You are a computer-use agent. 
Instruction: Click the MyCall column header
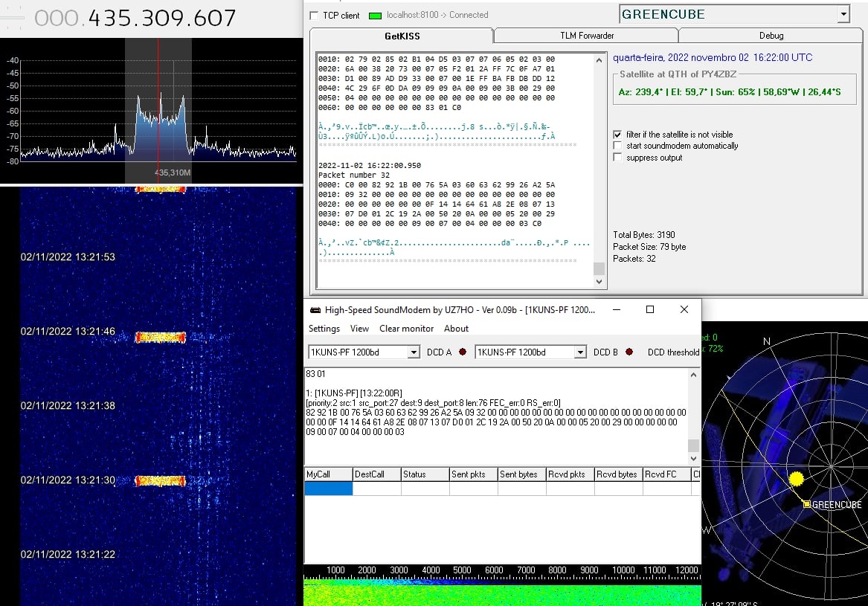pyautogui.click(x=328, y=474)
